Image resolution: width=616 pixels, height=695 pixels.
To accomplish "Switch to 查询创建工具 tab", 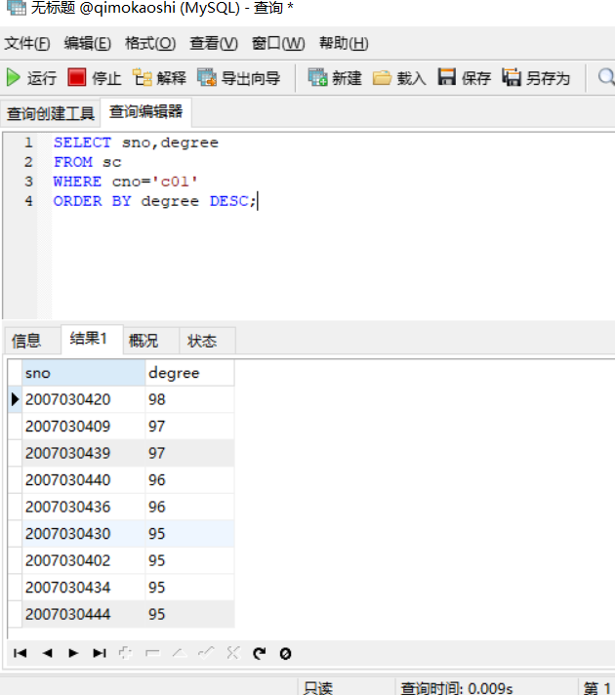I will pyautogui.click(x=51, y=113).
